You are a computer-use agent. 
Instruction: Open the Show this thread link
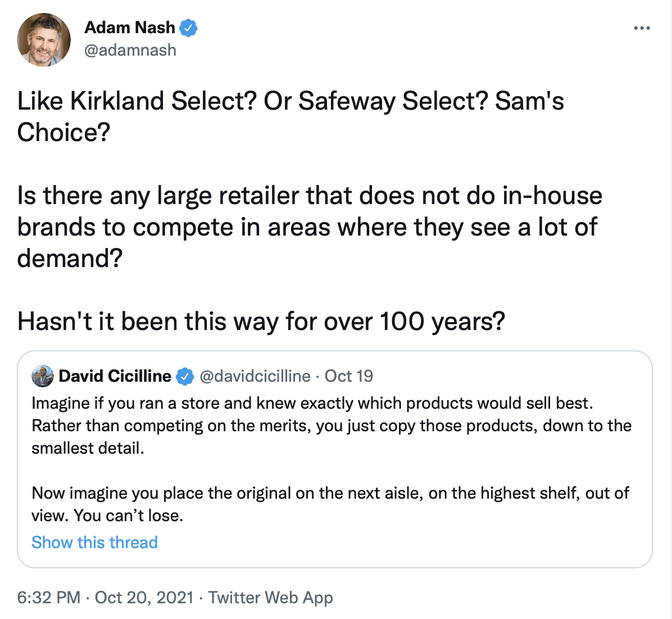(x=94, y=543)
